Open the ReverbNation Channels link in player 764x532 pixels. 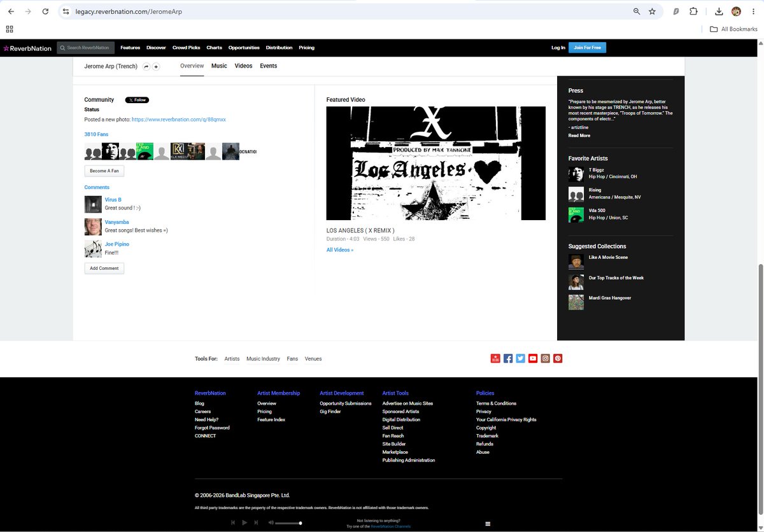(x=391, y=527)
